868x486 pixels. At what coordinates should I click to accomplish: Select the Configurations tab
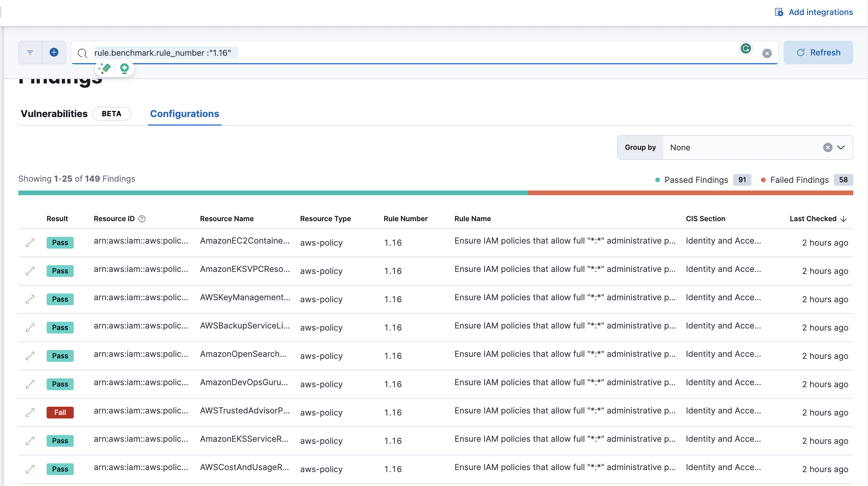(x=184, y=114)
